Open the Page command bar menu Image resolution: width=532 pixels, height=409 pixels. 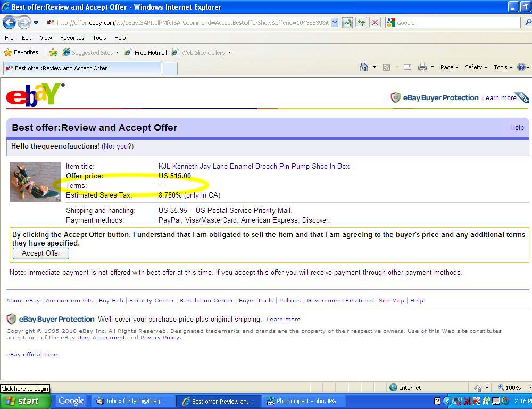[449, 67]
